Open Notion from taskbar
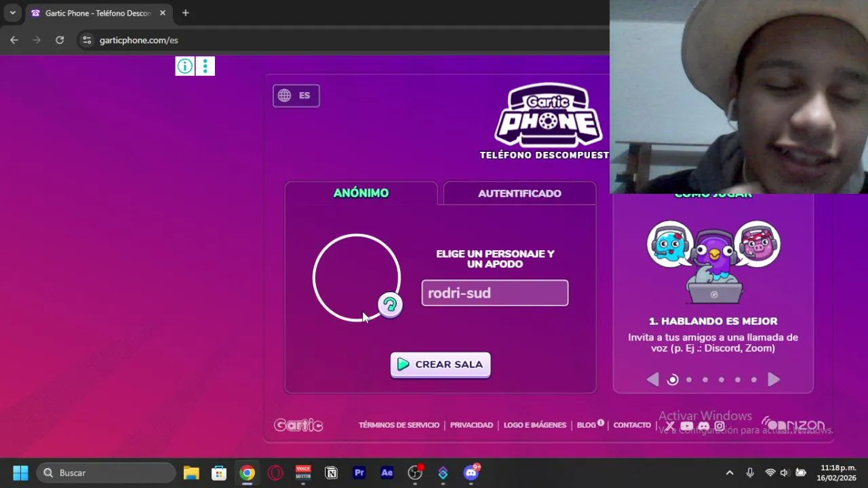 pyautogui.click(x=331, y=472)
